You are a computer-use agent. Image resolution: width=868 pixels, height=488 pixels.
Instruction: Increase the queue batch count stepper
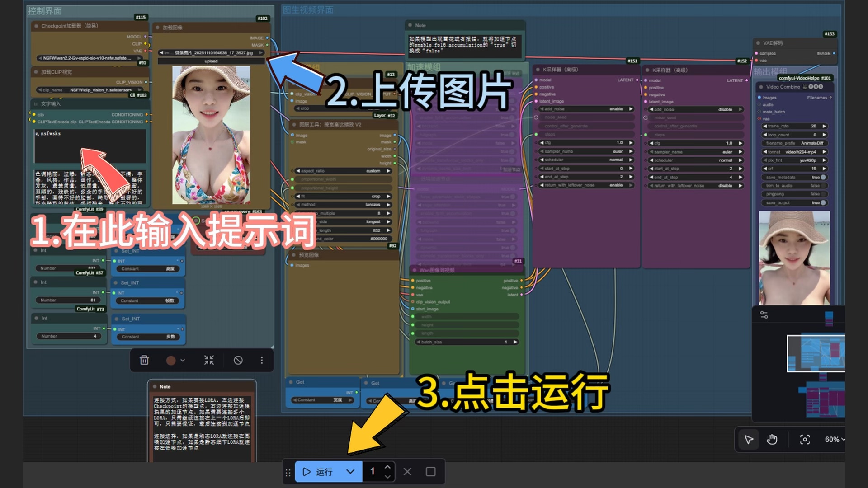click(x=387, y=467)
